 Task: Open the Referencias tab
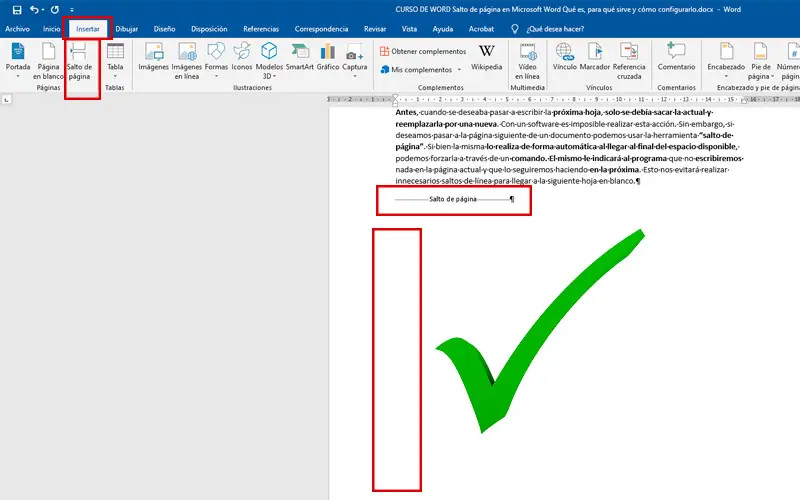click(261, 29)
